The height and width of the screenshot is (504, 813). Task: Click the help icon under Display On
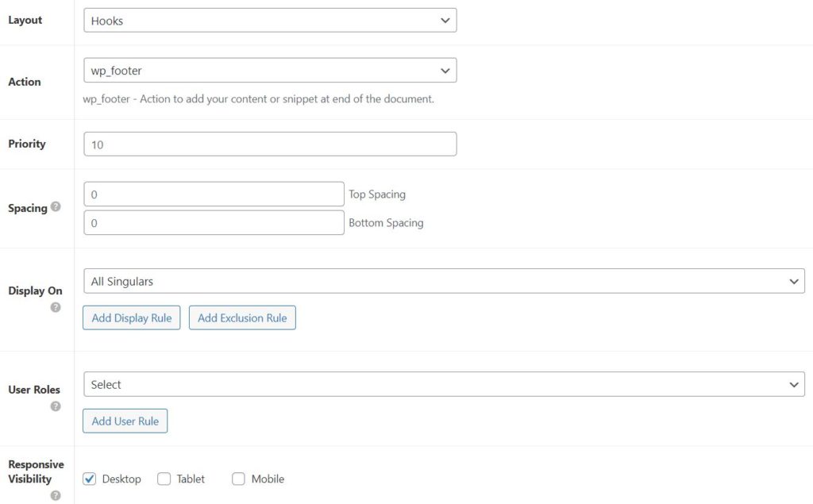(x=56, y=307)
